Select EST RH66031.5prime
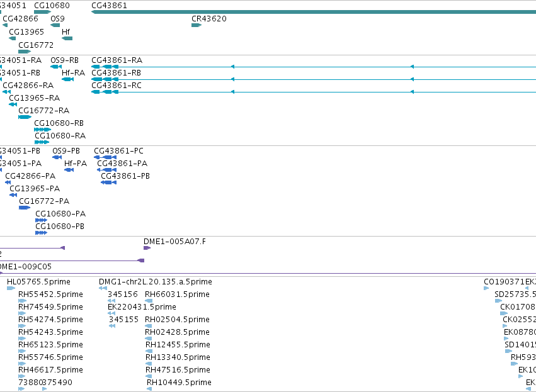 click(149, 301)
